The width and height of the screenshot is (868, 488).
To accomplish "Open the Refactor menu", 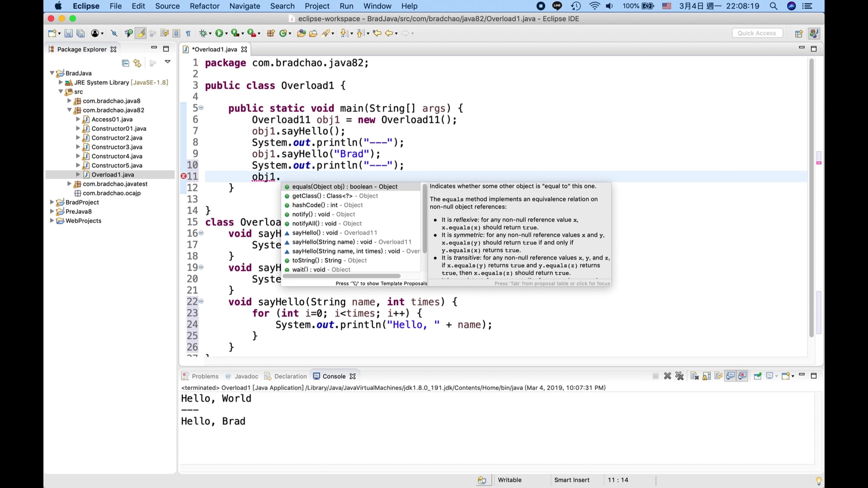I will (204, 6).
